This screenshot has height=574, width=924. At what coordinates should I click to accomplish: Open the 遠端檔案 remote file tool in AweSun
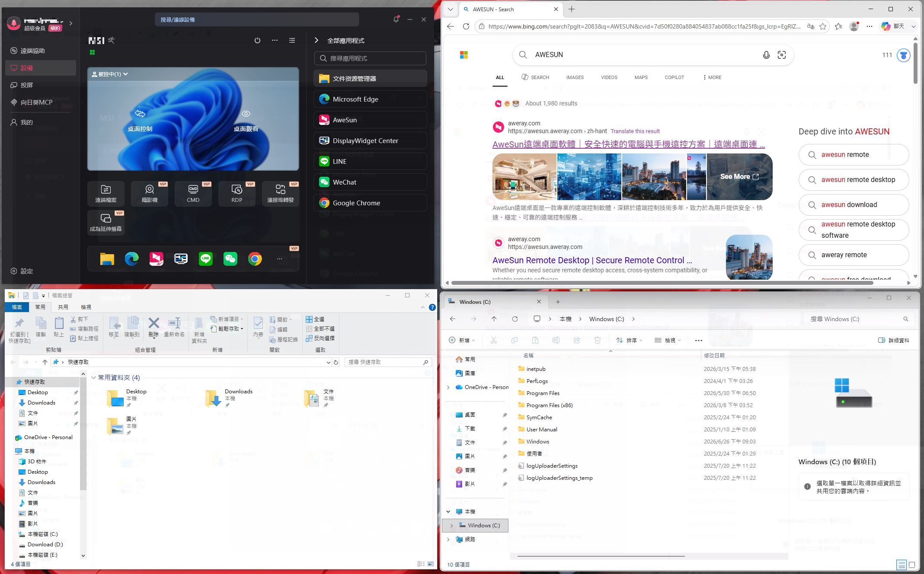(106, 193)
